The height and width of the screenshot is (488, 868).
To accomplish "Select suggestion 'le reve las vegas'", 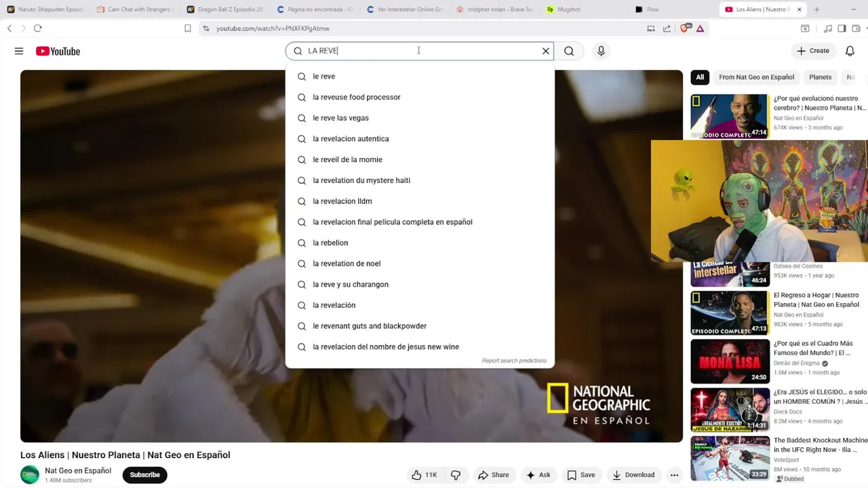I will coord(420,118).
